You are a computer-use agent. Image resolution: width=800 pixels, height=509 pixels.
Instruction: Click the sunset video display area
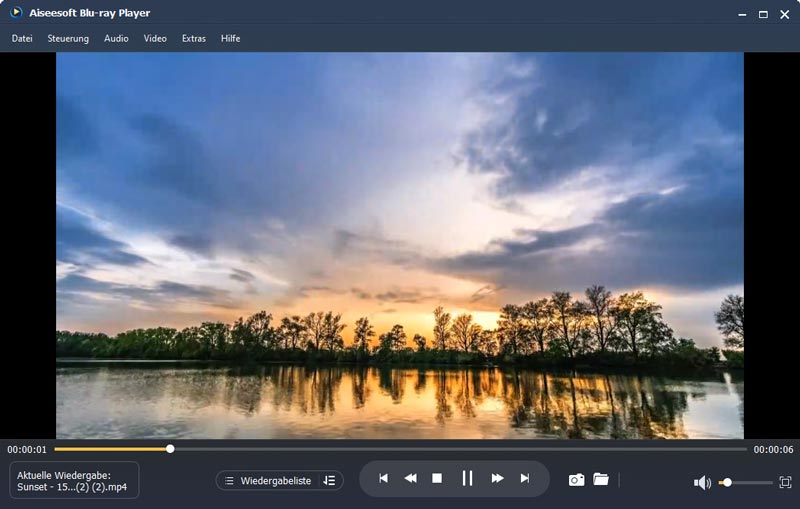[x=399, y=245]
